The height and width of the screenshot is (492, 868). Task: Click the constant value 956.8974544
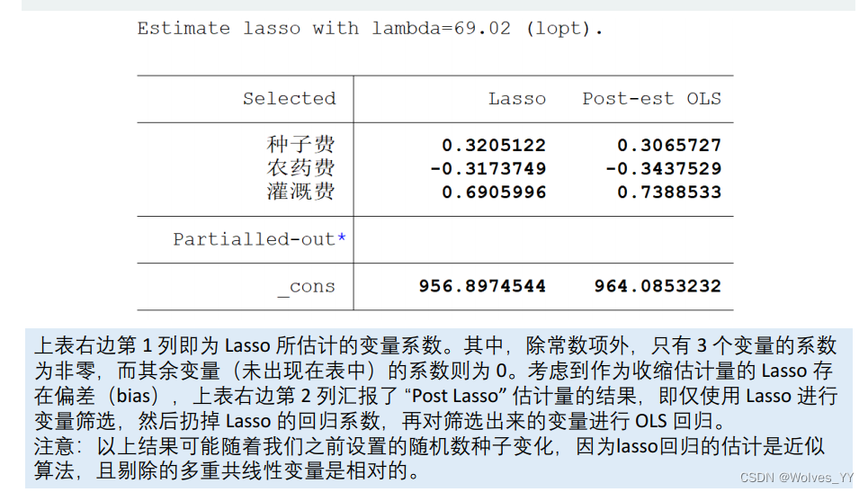coord(482,285)
